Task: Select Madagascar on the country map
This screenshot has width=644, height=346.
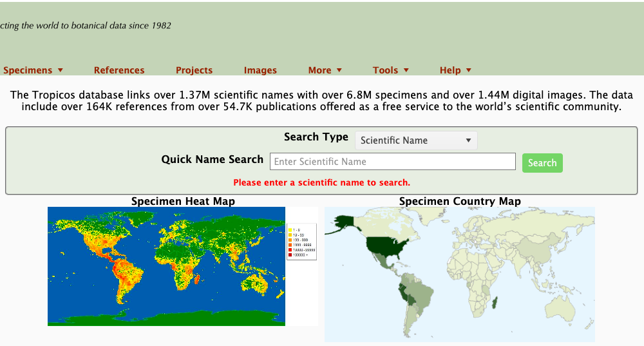Action: pyautogui.click(x=494, y=303)
